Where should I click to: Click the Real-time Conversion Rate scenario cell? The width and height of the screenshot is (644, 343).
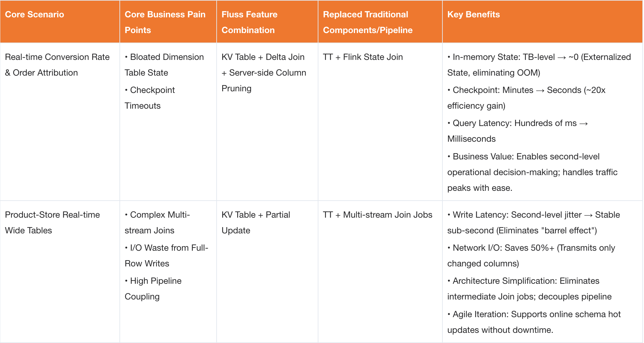pyautogui.click(x=57, y=65)
